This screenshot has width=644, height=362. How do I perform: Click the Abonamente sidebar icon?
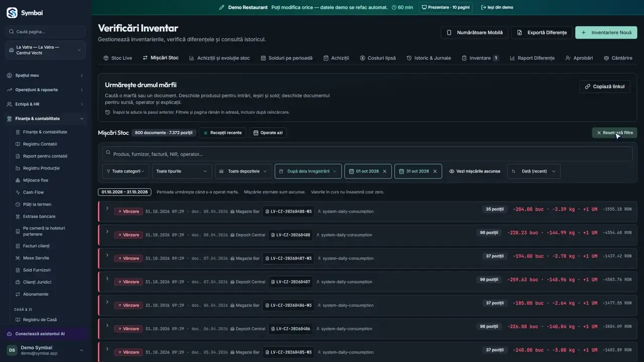[x=18, y=295]
